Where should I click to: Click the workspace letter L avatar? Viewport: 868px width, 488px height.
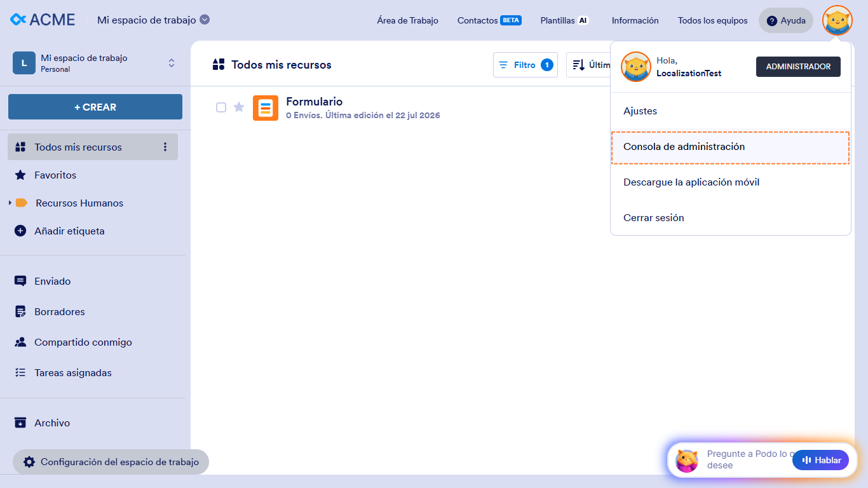coord(24,63)
